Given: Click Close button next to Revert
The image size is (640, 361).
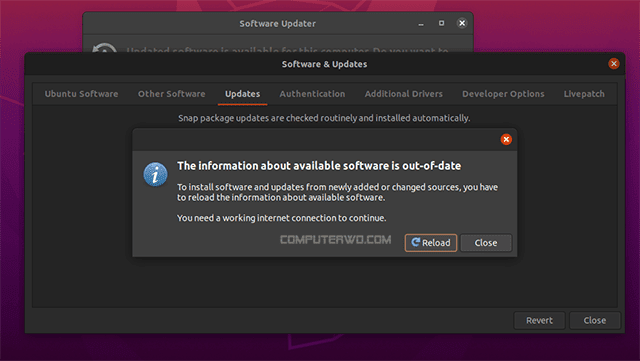Looking at the screenshot, I should pos(595,321).
